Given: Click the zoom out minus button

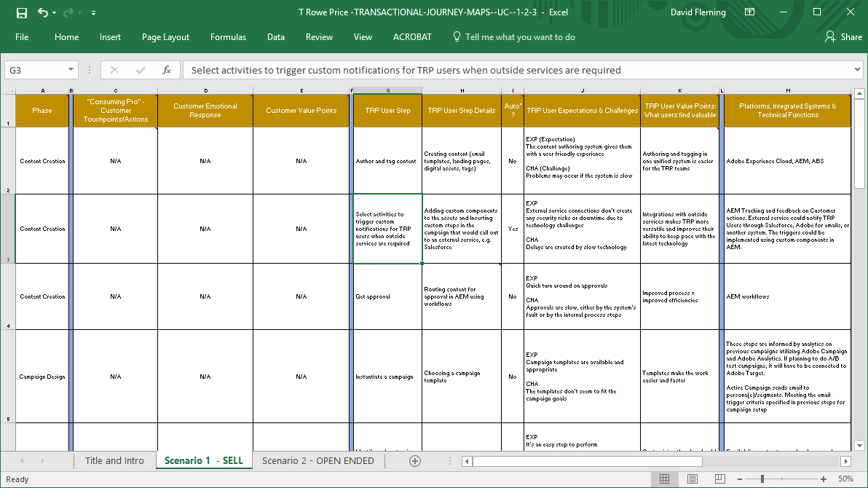Looking at the screenshot, I should click(740, 479).
